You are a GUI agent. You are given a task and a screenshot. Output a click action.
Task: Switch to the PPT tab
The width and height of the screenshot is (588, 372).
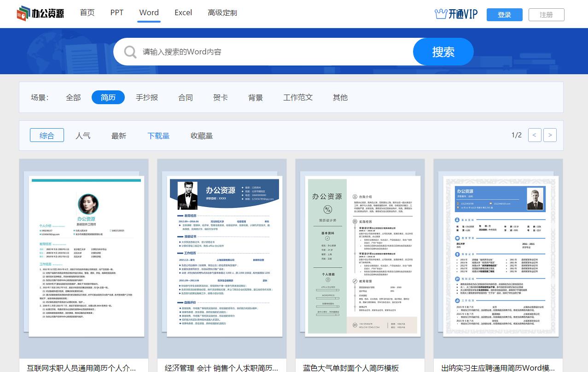pyautogui.click(x=116, y=12)
